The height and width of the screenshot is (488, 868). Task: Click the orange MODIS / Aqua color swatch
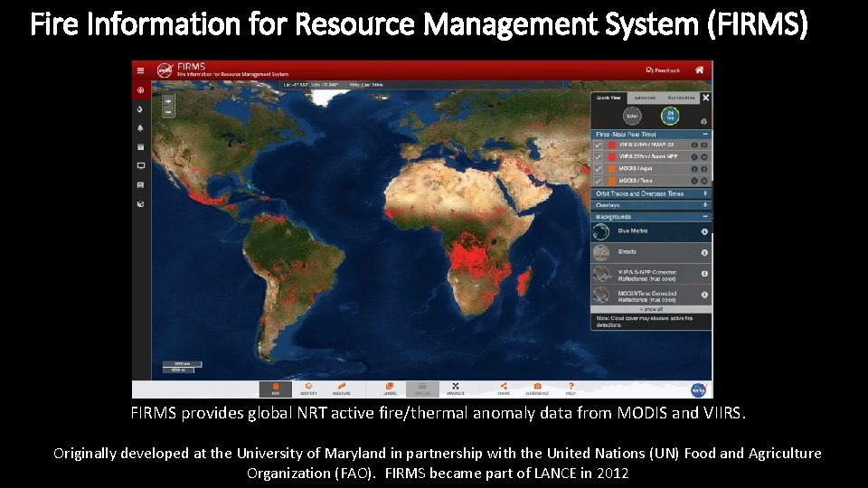612,169
